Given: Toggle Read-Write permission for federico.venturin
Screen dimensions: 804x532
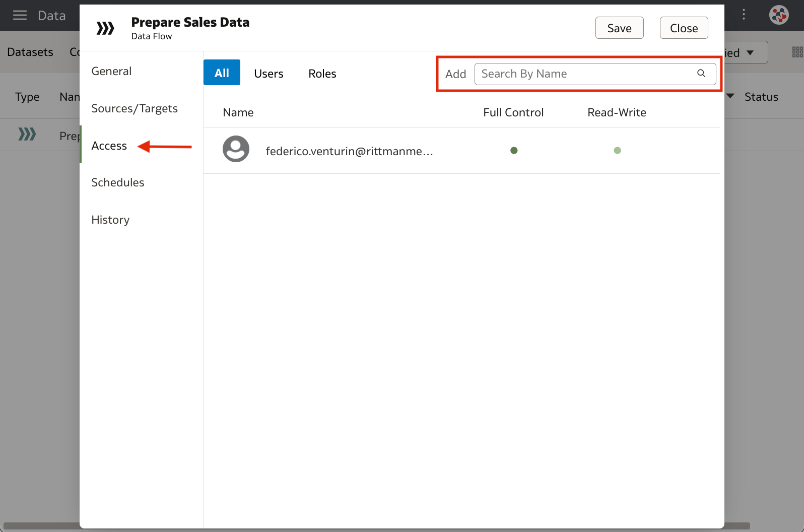Looking at the screenshot, I should pos(617,150).
